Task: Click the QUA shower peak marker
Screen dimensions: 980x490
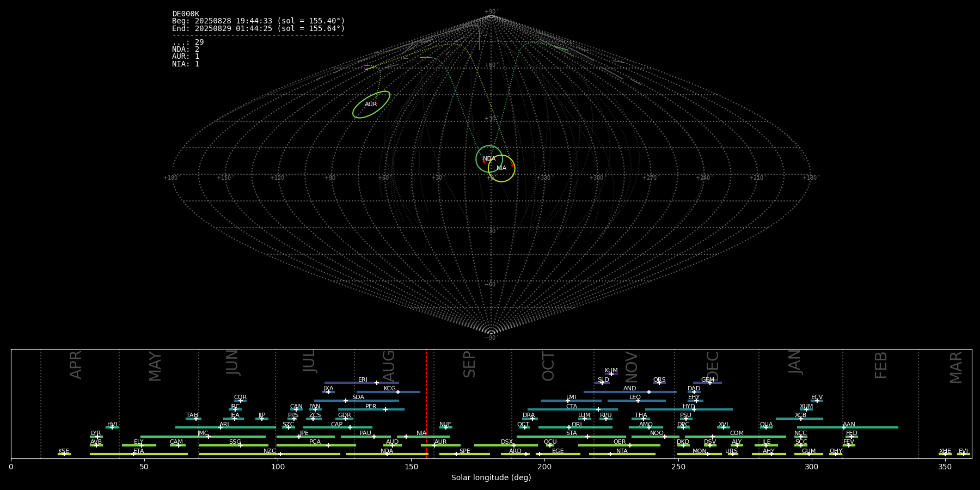Action: click(x=765, y=427)
